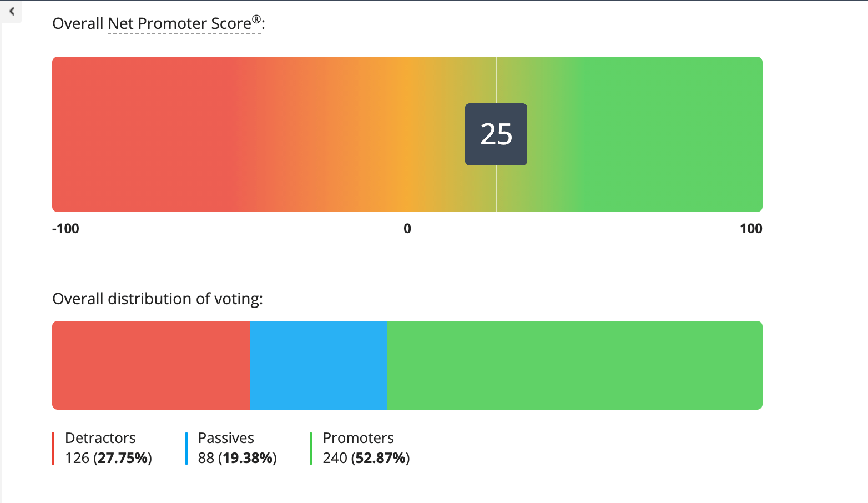Click the detractors count 126
The height and width of the screenshot is (503, 868).
click(77, 458)
